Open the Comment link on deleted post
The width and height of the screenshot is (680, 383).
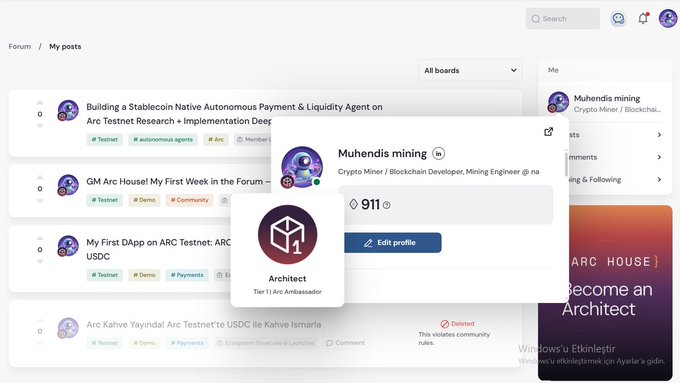click(345, 343)
